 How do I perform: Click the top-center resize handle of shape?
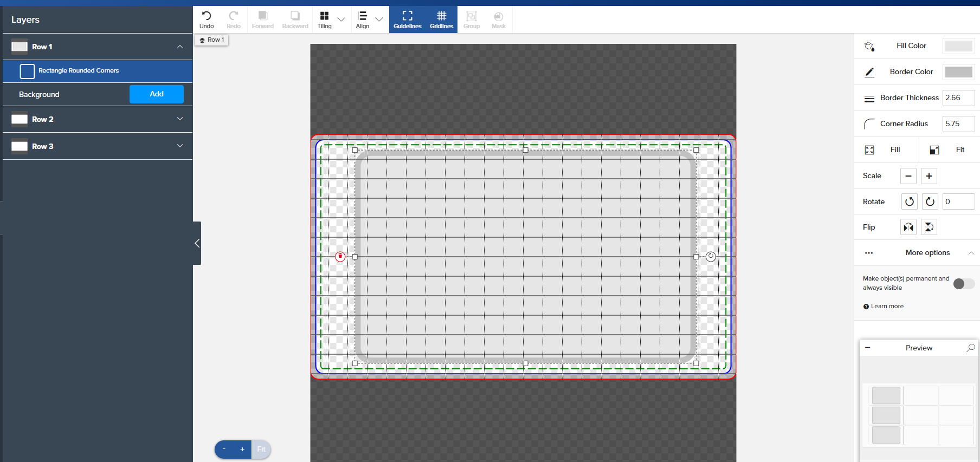click(x=526, y=150)
